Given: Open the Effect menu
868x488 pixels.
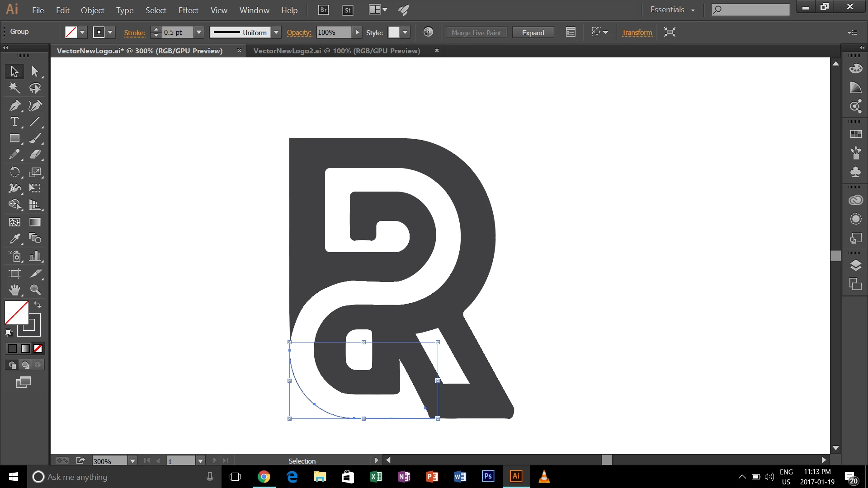Looking at the screenshot, I should pyautogui.click(x=188, y=10).
